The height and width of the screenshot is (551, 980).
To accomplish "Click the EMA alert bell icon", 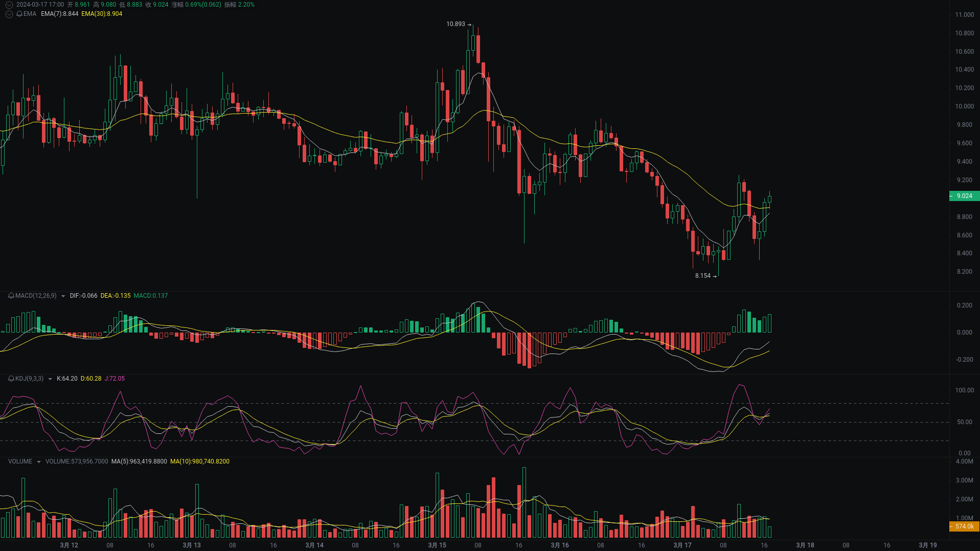I will click(x=19, y=14).
